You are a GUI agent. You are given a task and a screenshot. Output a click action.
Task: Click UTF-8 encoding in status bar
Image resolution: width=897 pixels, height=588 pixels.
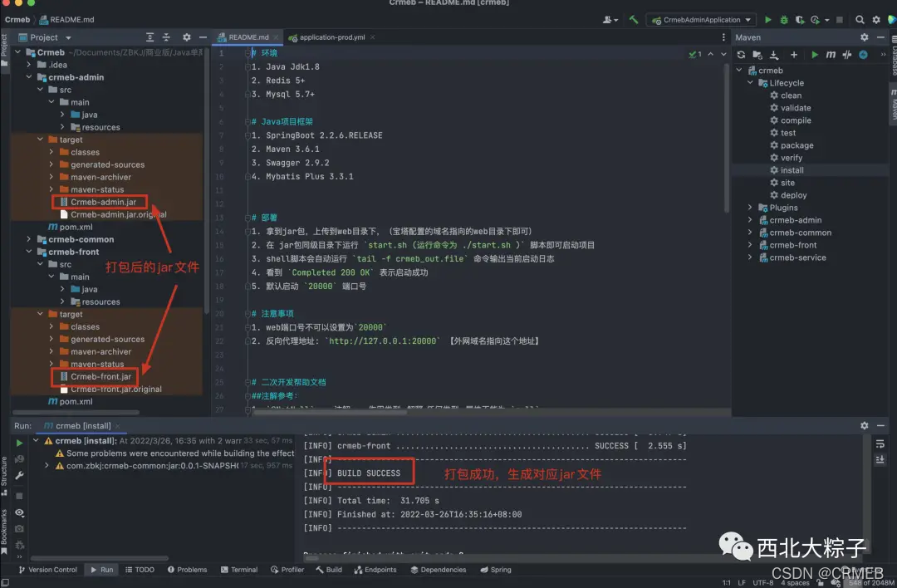tap(762, 583)
